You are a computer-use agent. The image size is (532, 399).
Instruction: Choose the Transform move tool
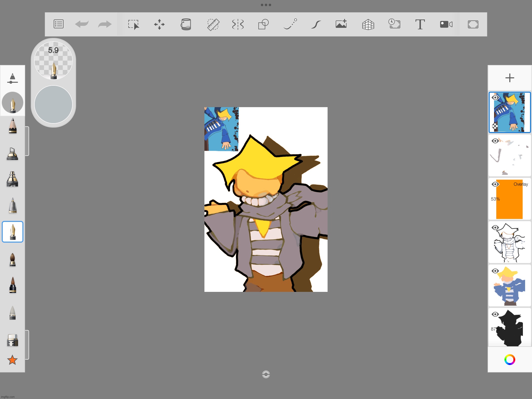(x=159, y=24)
